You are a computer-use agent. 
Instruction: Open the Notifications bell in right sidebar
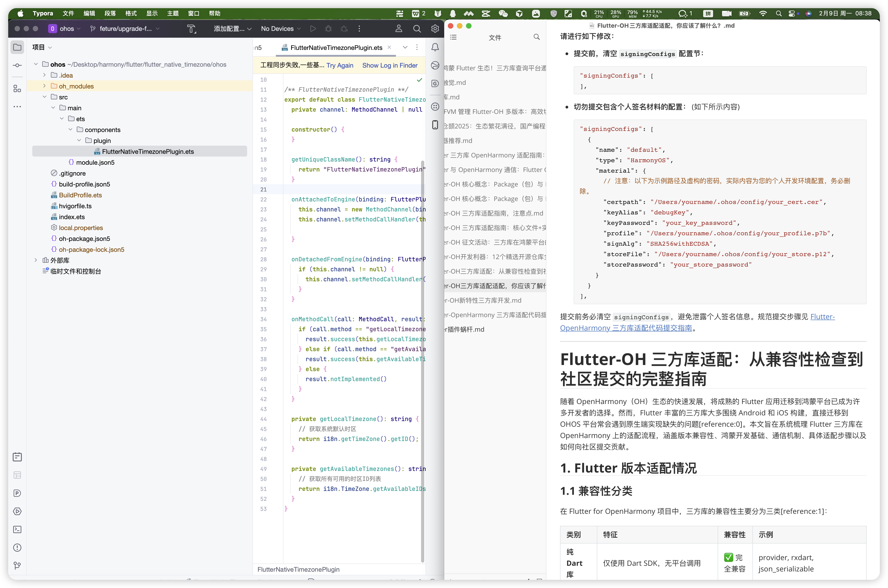(x=435, y=47)
